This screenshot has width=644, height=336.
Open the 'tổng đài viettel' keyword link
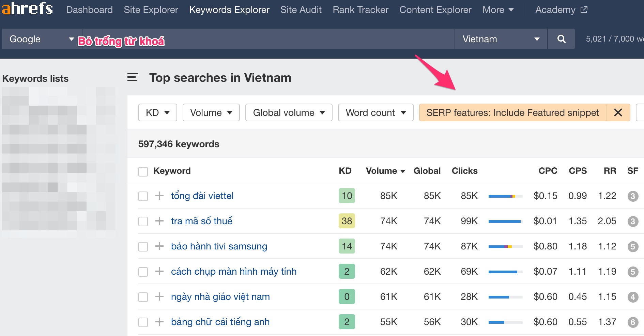[202, 196]
